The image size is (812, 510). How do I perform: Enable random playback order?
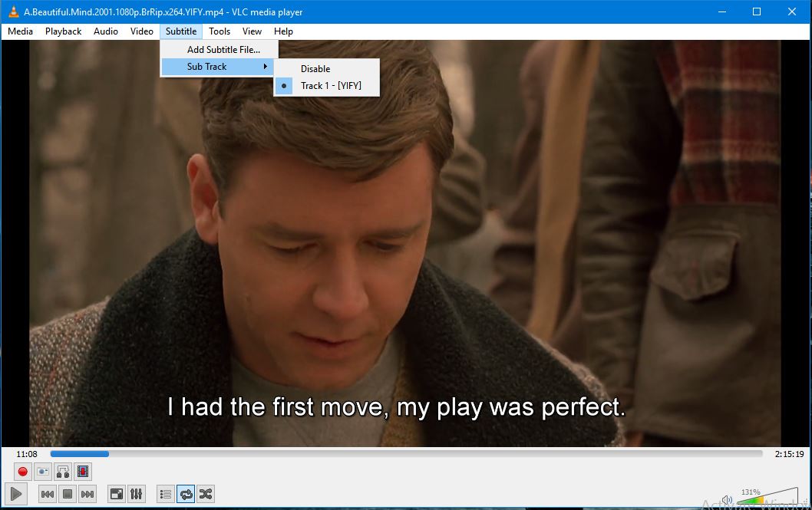pyautogui.click(x=205, y=494)
